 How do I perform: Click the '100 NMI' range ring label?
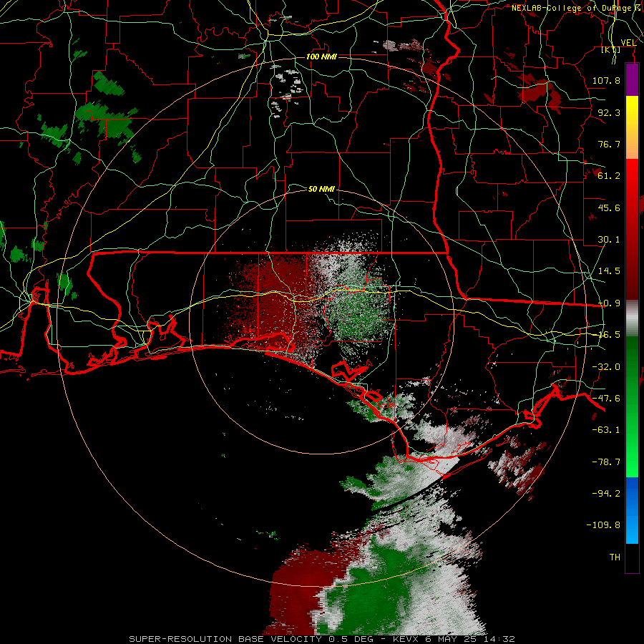click(x=321, y=57)
